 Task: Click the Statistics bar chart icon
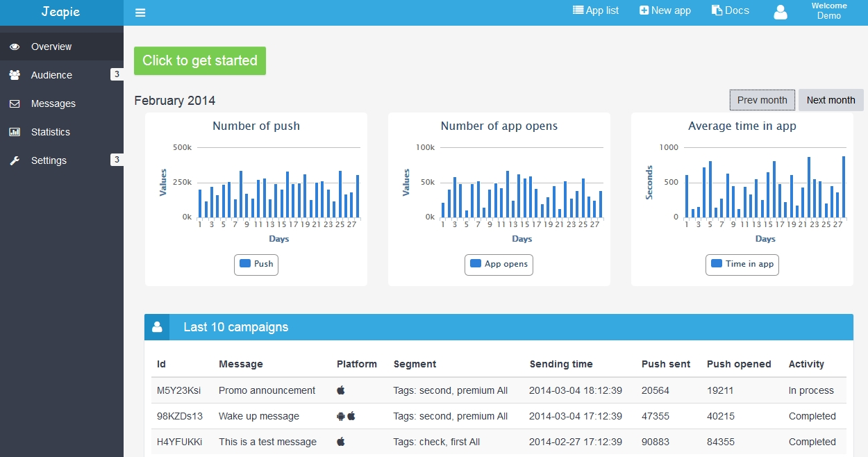15,132
